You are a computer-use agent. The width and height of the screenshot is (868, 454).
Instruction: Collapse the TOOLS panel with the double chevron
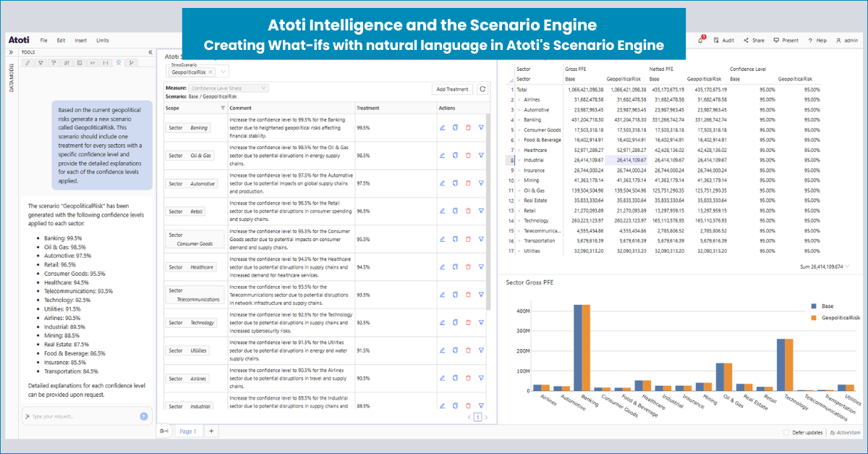tap(150, 52)
